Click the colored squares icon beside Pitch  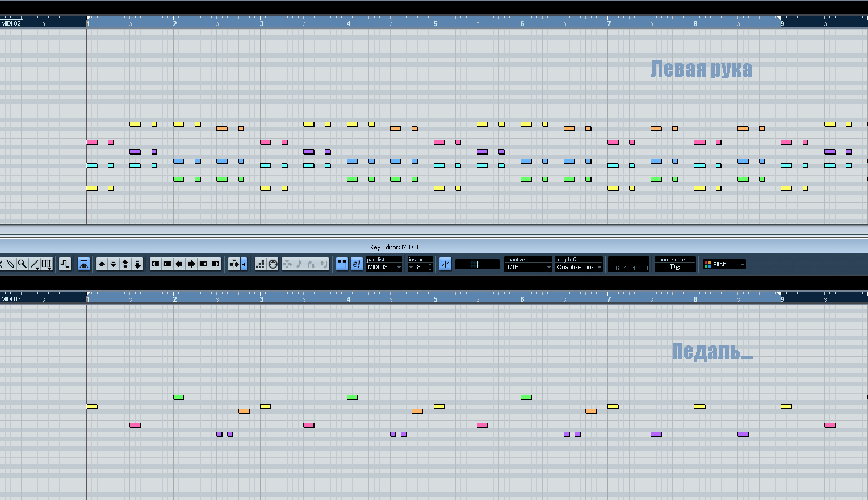(707, 264)
